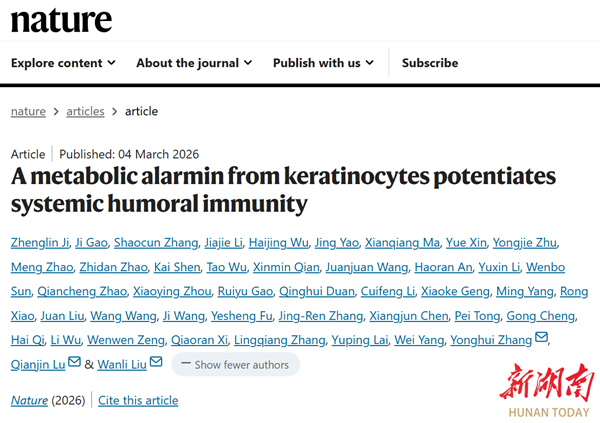Click the Nature logo at top

point(61,18)
